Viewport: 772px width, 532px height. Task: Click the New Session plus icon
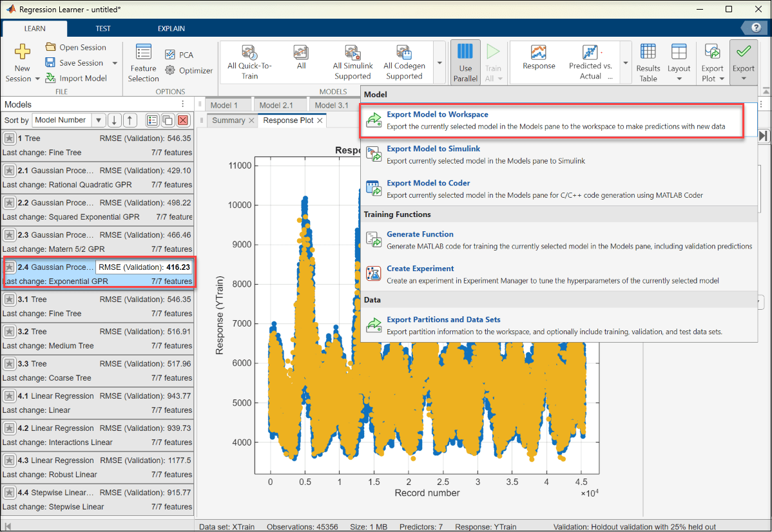point(22,52)
